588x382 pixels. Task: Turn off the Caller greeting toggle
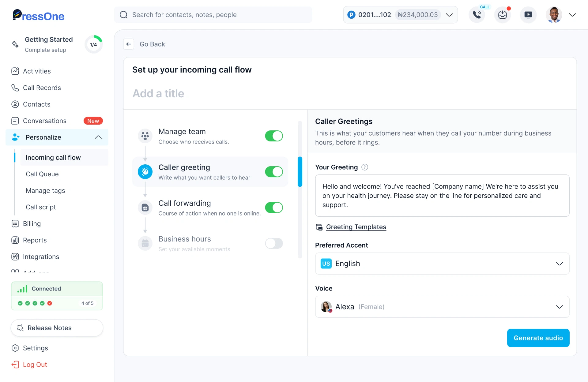pyautogui.click(x=274, y=172)
